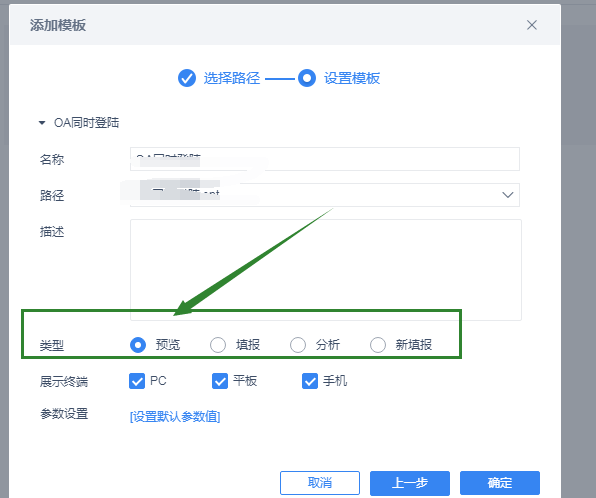Open the 设置默认参数值 link

pyautogui.click(x=175, y=417)
